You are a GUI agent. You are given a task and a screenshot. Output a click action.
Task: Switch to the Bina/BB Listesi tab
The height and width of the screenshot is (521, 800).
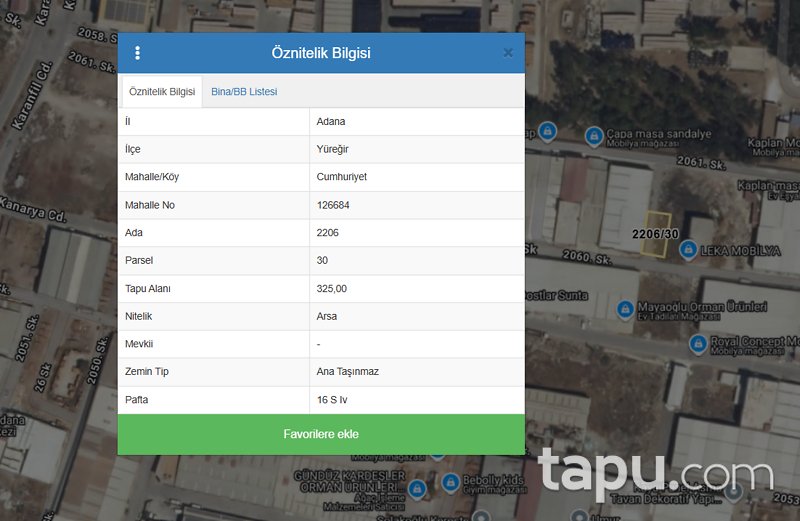pos(244,92)
